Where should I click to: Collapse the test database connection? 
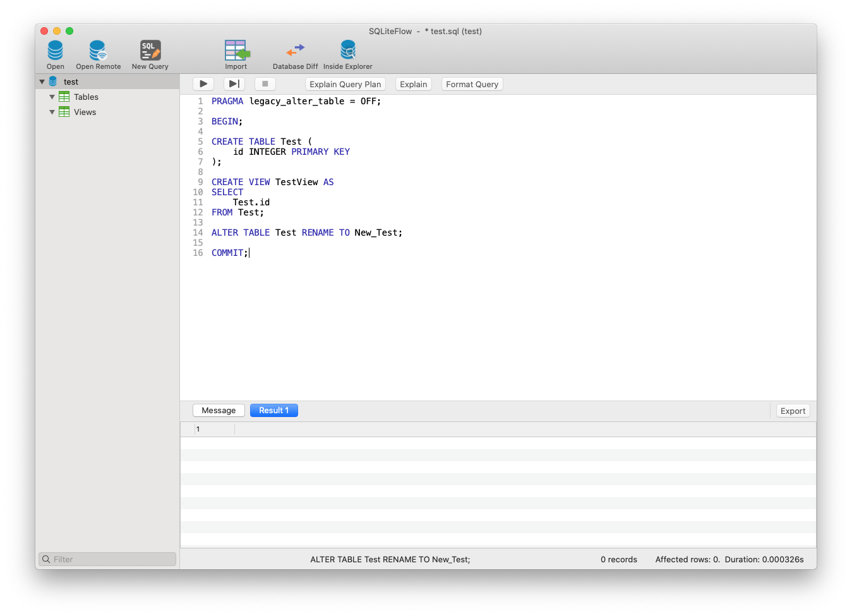tap(42, 81)
